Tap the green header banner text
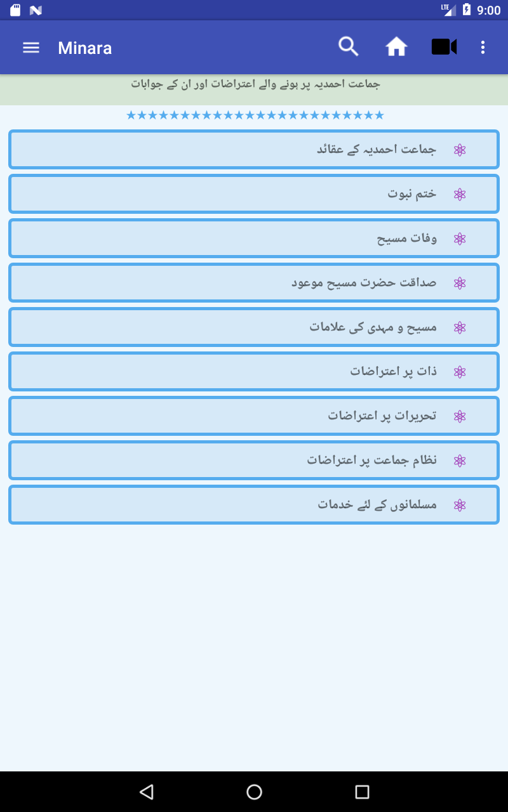508x812 pixels. point(256,84)
